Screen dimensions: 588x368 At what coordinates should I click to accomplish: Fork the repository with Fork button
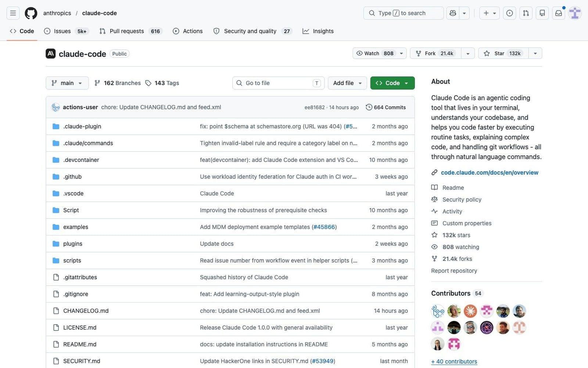coord(436,53)
